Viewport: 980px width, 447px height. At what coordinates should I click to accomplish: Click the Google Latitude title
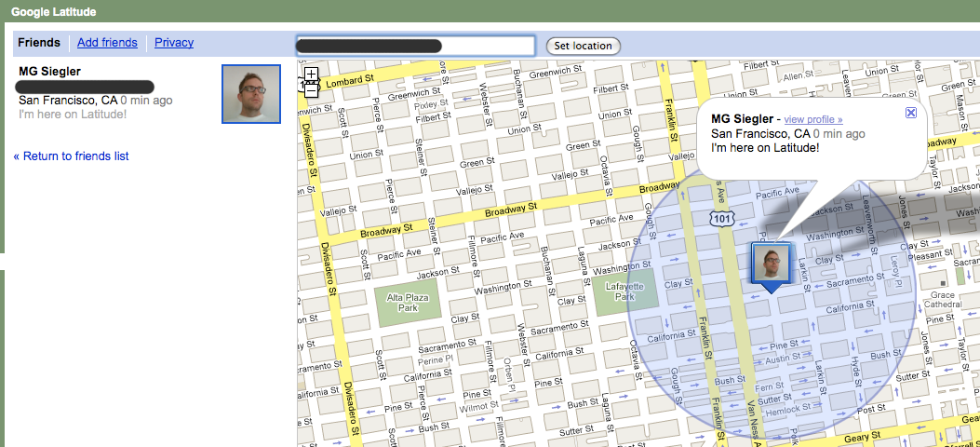53,12
